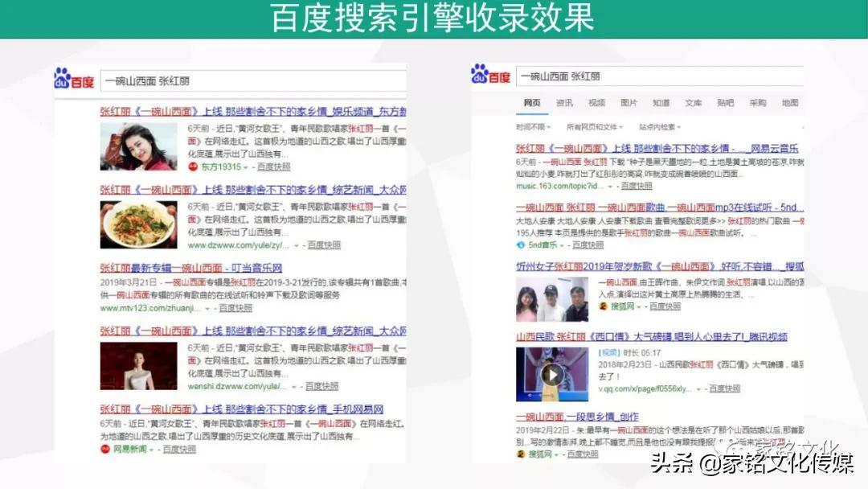This screenshot has width=868, height=489.
Task: Expand the 站点内检索 dropdown
Action: pos(659,126)
